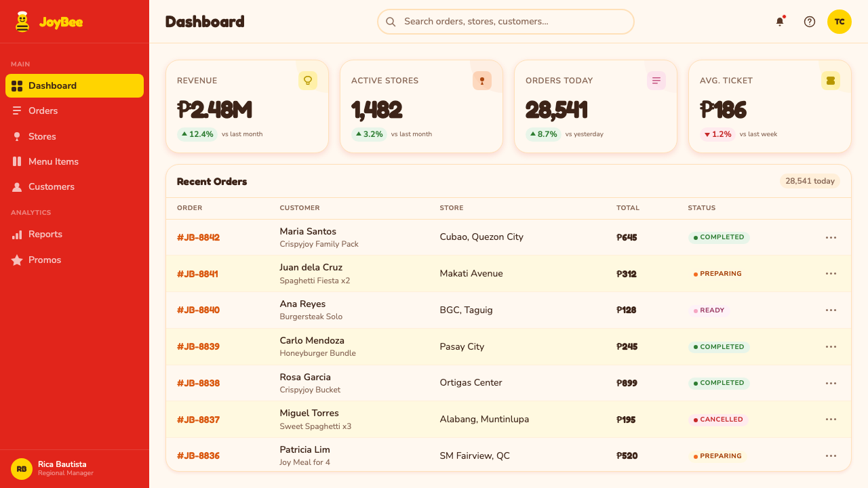The width and height of the screenshot is (868, 488).
Task: Navigate to Menu Items
Action: click(x=75, y=162)
